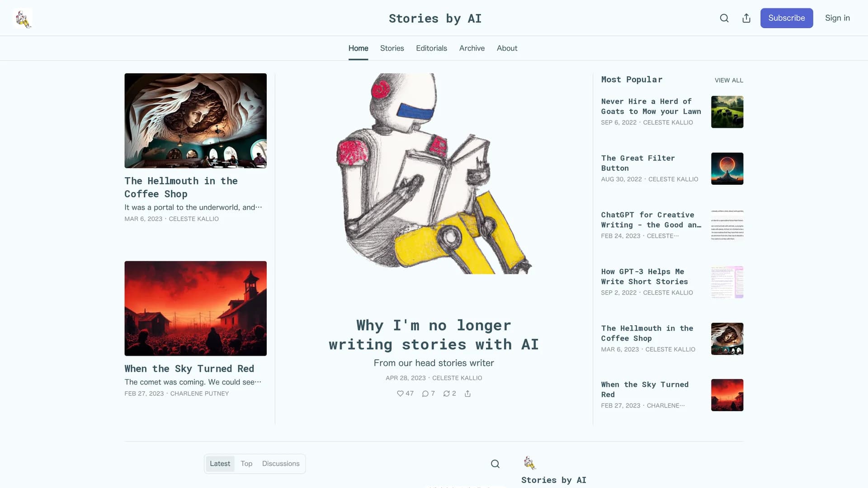Screen dimensions: 868x488
Task: Visit the About tab
Action: [x=507, y=48]
